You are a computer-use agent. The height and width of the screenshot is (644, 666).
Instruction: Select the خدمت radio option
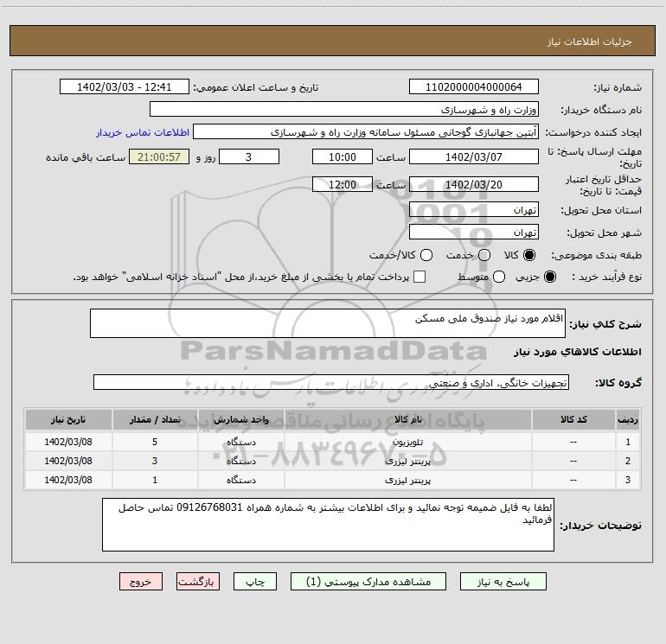[484, 255]
